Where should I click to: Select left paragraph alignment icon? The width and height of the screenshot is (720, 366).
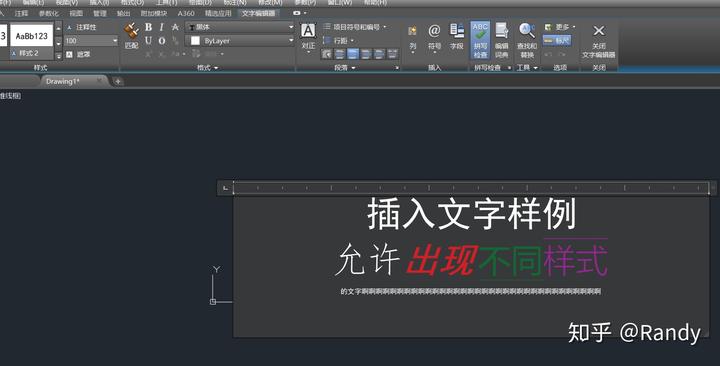pos(340,54)
